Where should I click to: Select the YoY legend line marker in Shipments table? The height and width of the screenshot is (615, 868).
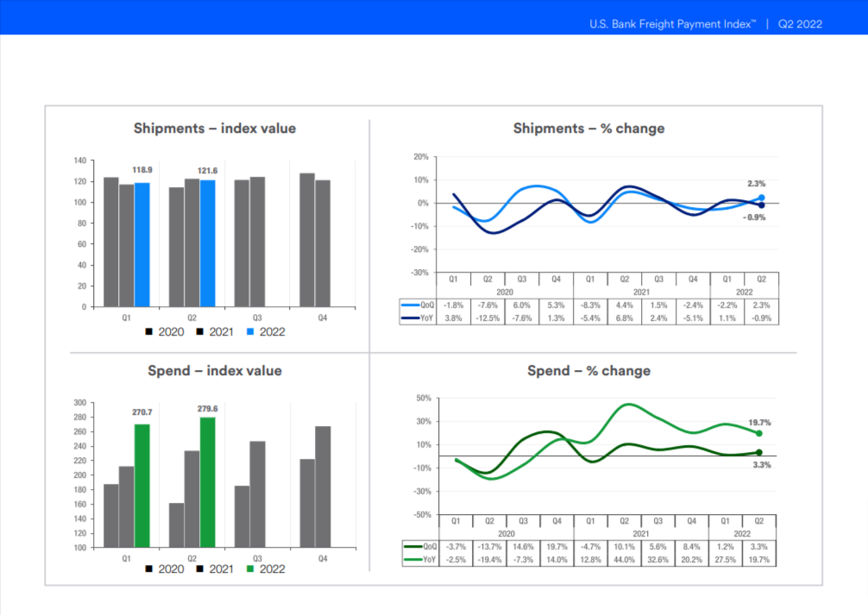pyautogui.click(x=411, y=317)
